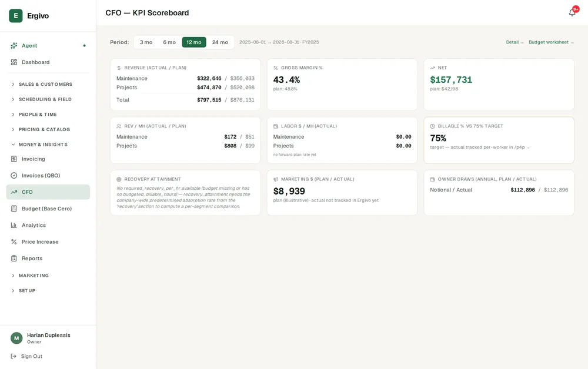Click the Ergivo logo icon
The height and width of the screenshot is (369, 588).
(16, 16)
